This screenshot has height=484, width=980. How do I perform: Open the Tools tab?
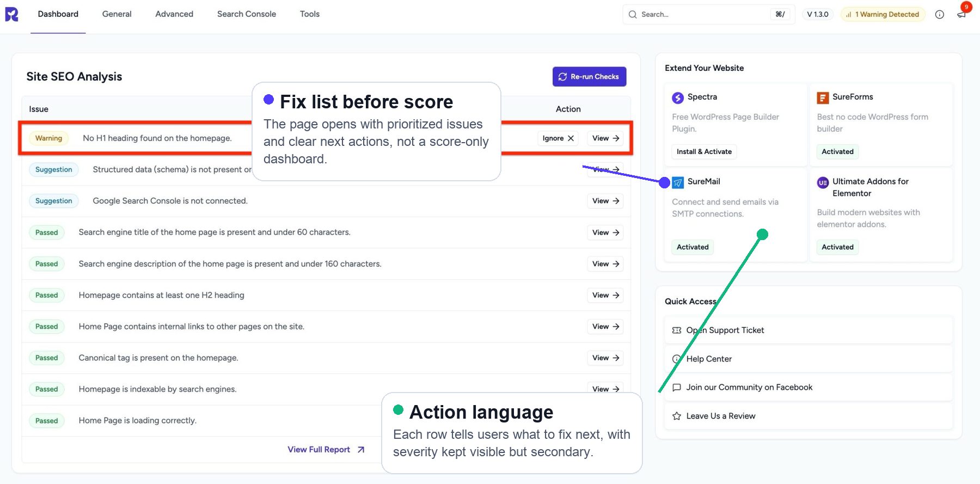click(x=310, y=14)
